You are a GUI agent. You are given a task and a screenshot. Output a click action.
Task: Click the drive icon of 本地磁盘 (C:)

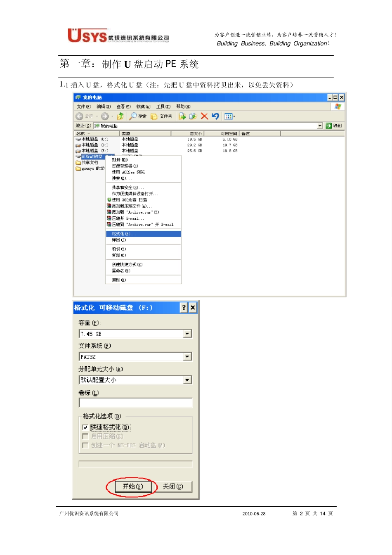(x=78, y=140)
